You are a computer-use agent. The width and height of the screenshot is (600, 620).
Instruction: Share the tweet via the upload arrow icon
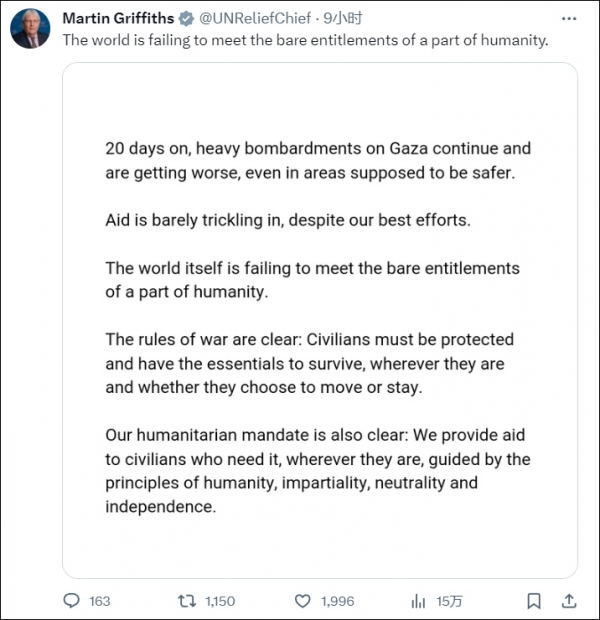pos(568,601)
